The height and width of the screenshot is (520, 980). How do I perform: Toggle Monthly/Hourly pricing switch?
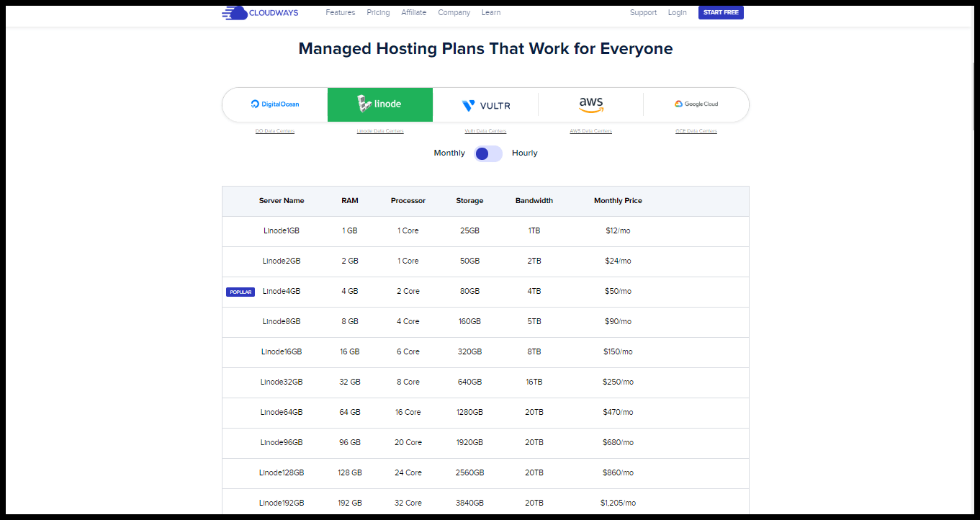tap(488, 153)
